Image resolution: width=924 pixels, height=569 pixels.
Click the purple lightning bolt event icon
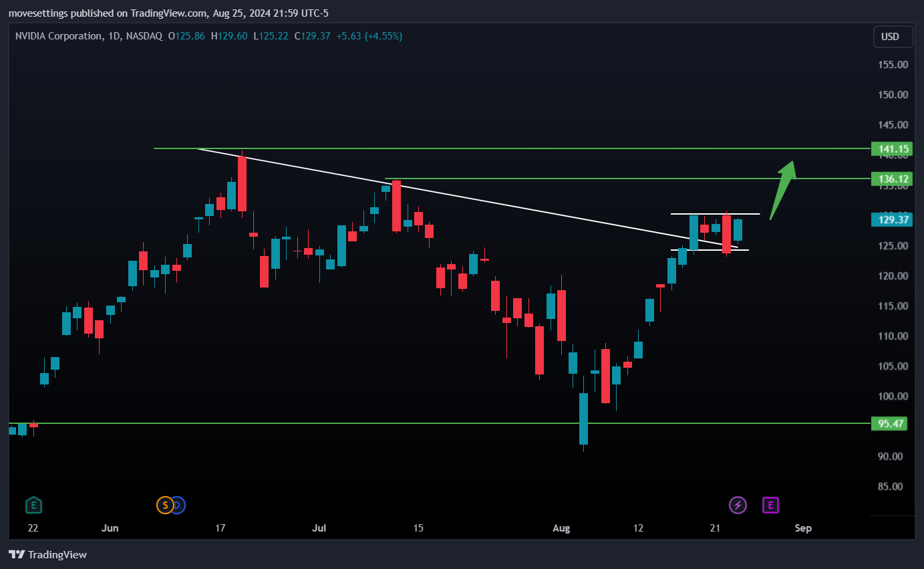738,505
